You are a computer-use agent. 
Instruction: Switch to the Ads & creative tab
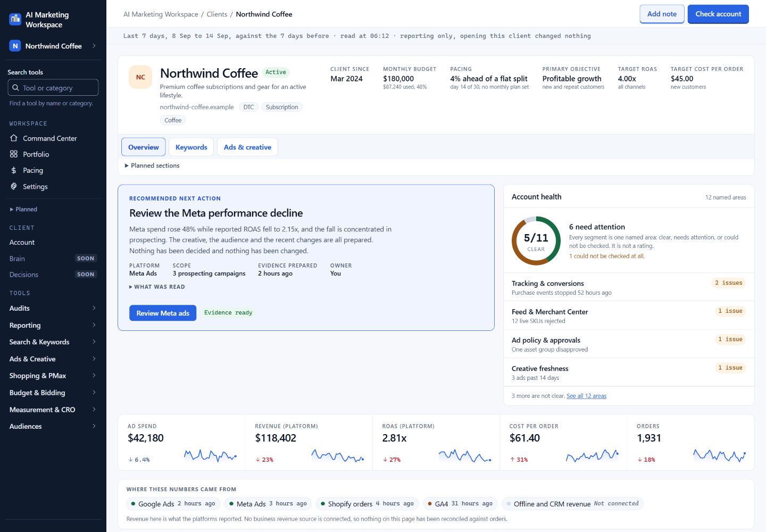coord(247,147)
